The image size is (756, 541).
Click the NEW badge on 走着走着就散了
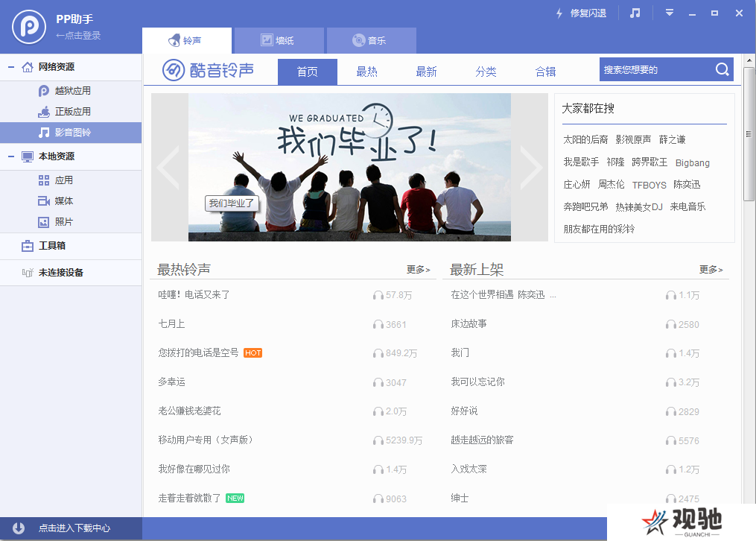click(x=235, y=498)
